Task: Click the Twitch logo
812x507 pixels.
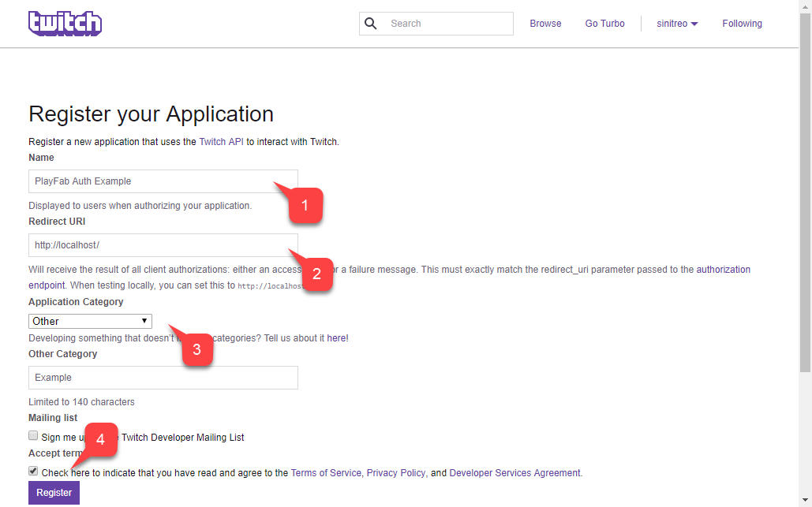Action: 65,23
